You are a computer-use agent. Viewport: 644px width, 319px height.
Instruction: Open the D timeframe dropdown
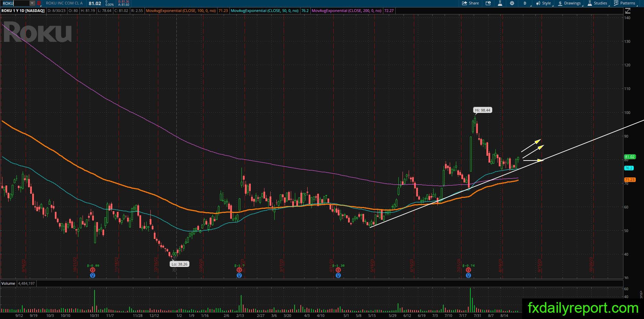pyautogui.click(x=525, y=3)
